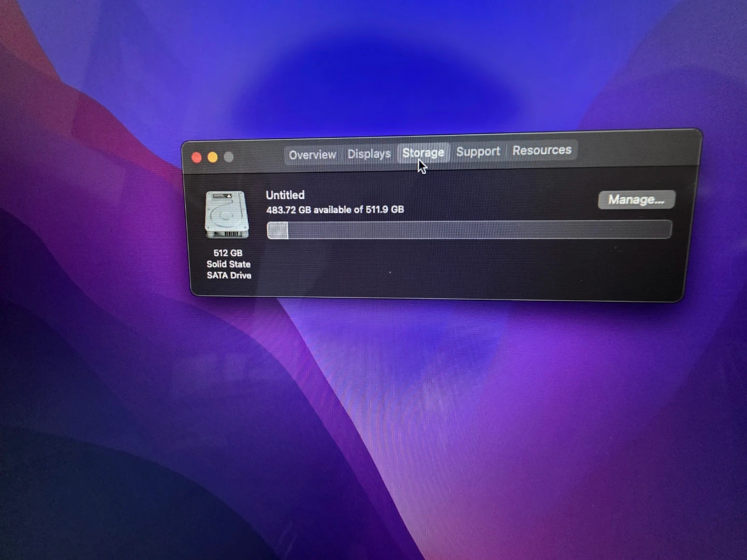
Task: Click the blank panel area below the storage bar
Action: (467, 270)
